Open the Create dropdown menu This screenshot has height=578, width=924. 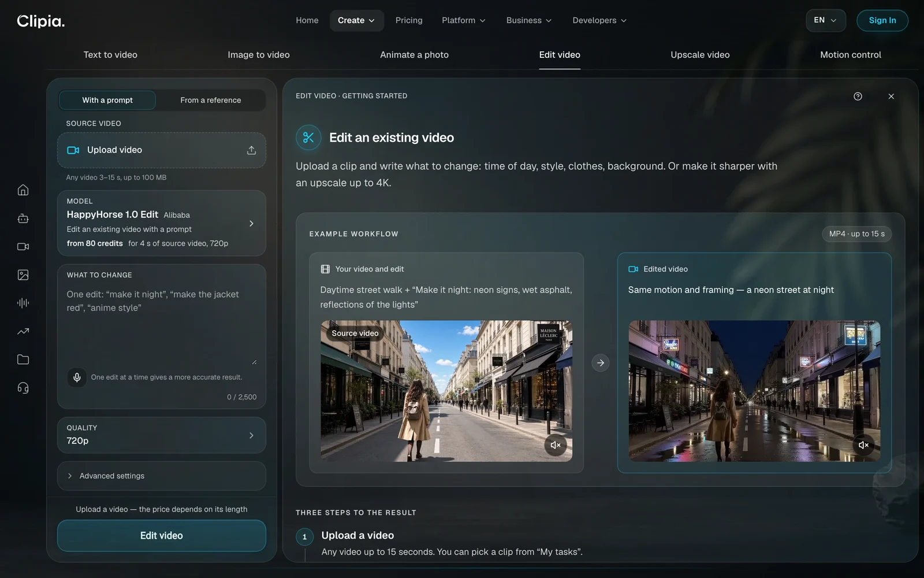click(356, 20)
